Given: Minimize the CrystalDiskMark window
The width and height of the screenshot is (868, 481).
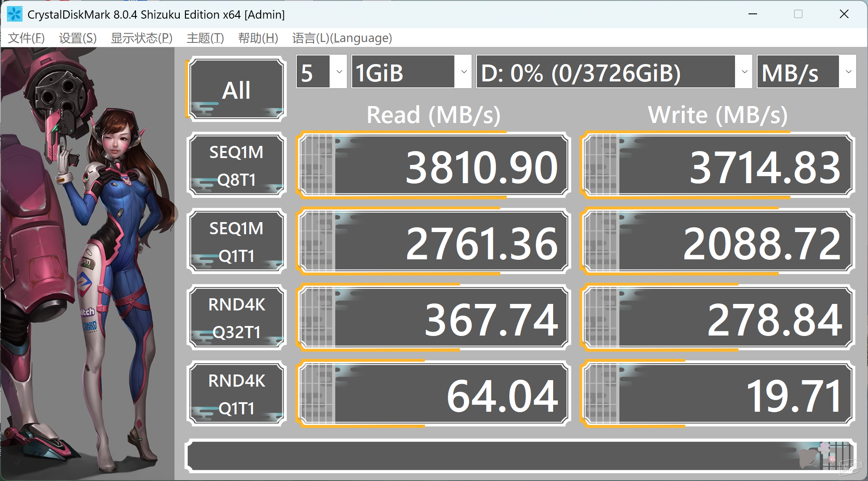Looking at the screenshot, I should pyautogui.click(x=753, y=14).
